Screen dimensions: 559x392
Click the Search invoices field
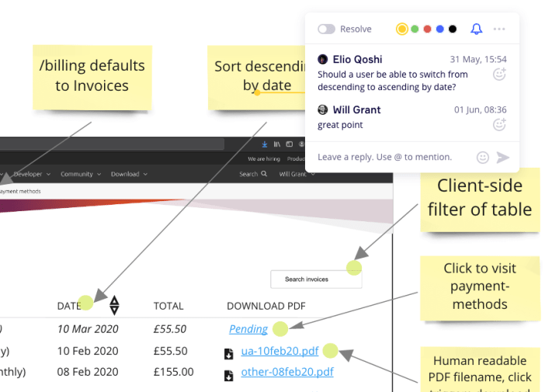(316, 279)
